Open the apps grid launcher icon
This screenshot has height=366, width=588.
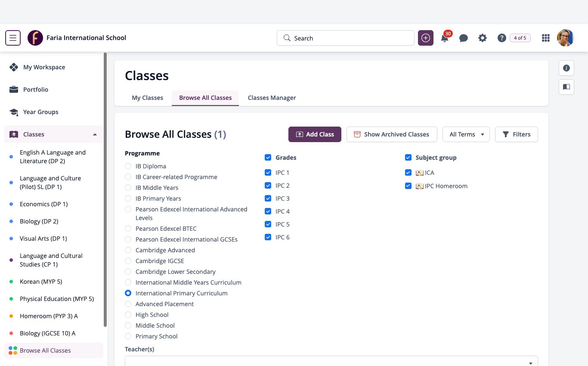(546, 38)
